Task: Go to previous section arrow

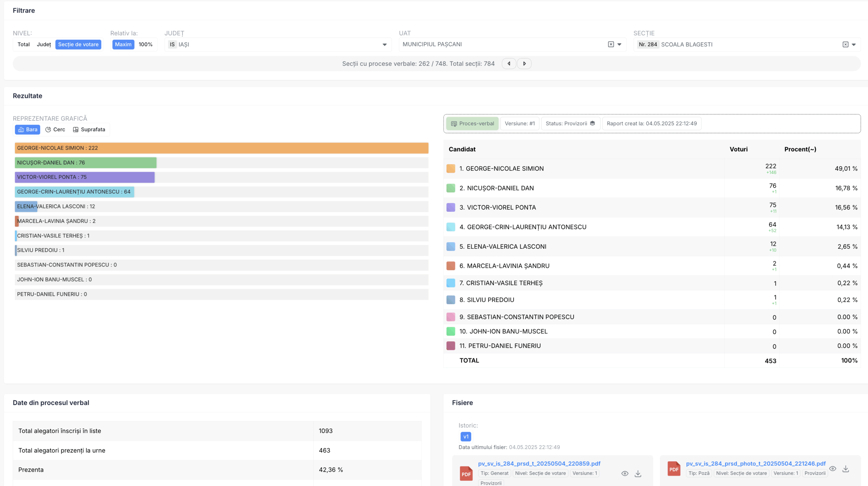Action: [x=509, y=63]
